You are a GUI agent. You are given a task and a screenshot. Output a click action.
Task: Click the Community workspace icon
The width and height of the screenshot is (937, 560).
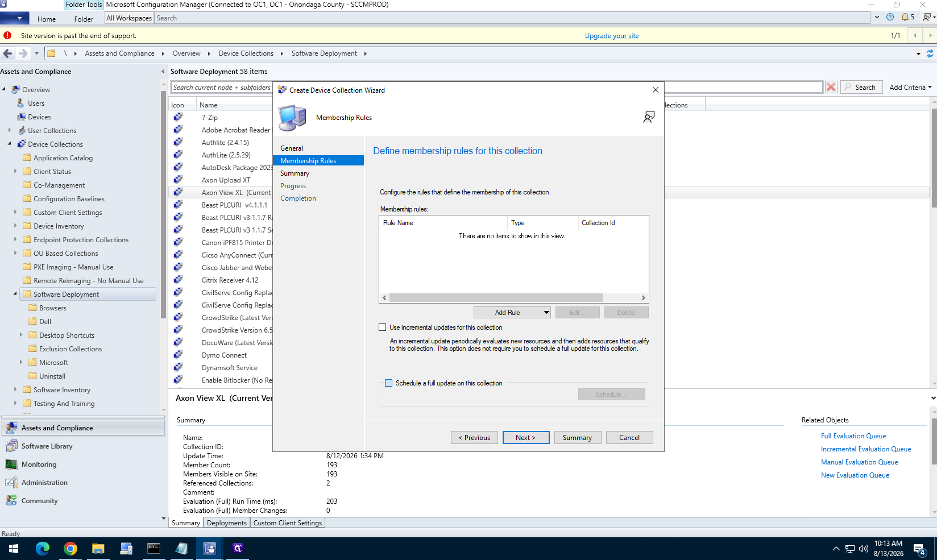(x=11, y=501)
